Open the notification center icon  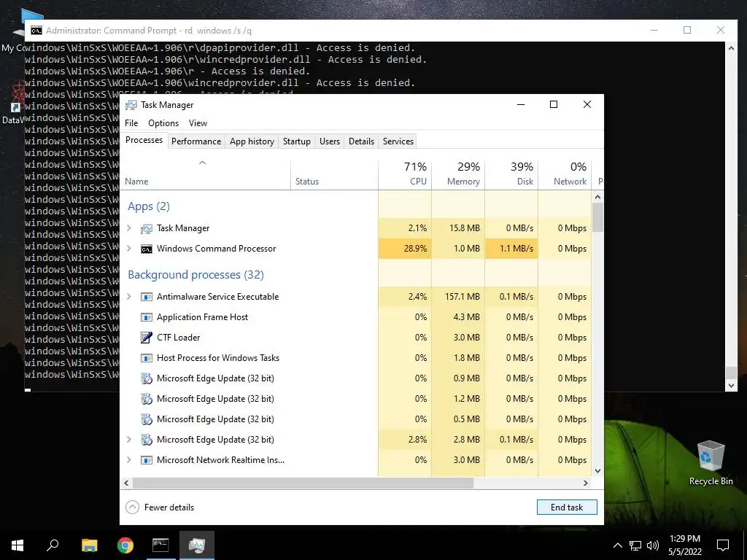pyautogui.click(x=723, y=545)
